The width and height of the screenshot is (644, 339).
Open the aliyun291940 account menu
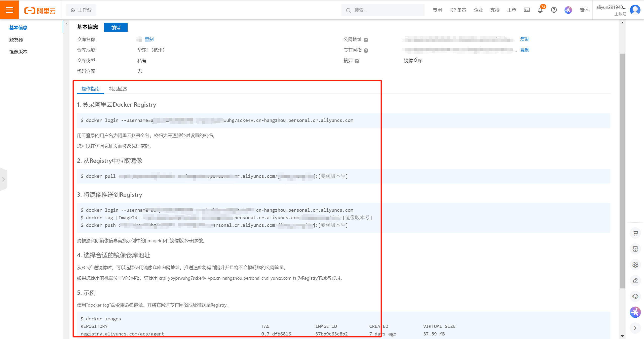click(x=611, y=7)
